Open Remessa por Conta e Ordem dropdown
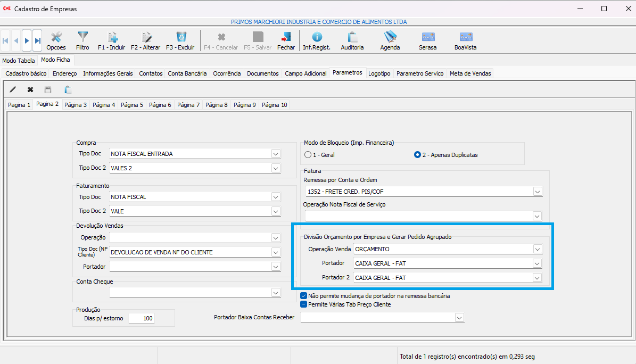636x364 pixels. tap(538, 192)
